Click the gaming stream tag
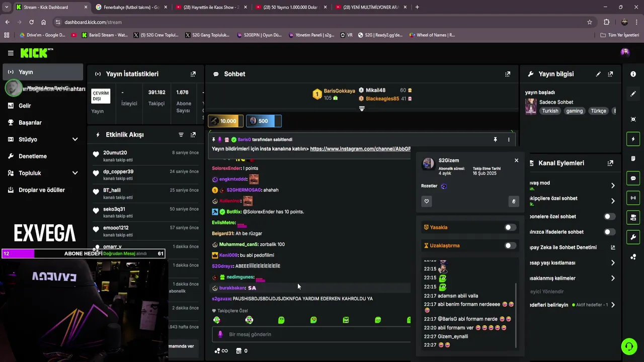The width and height of the screenshot is (644, 362). (x=574, y=111)
